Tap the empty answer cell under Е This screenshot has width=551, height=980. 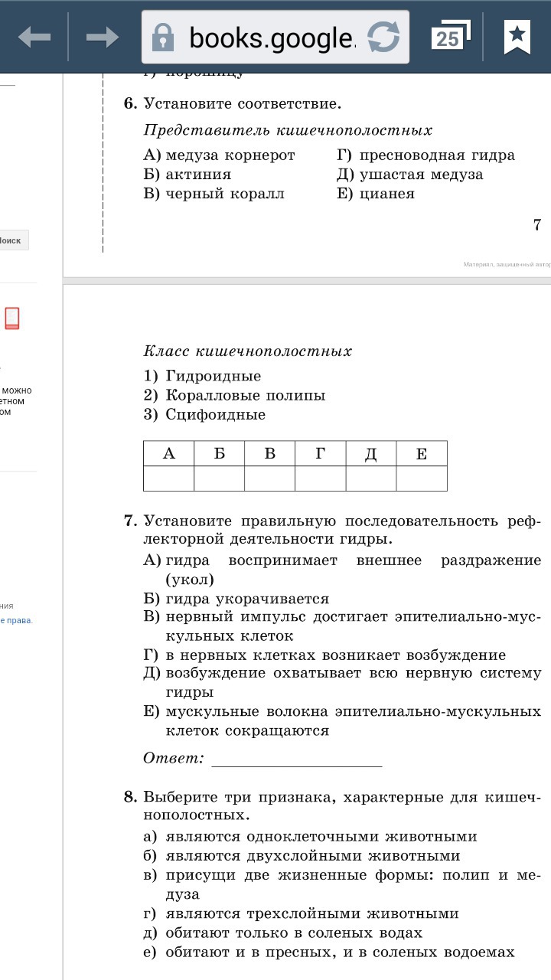pyautogui.click(x=422, y=479)
